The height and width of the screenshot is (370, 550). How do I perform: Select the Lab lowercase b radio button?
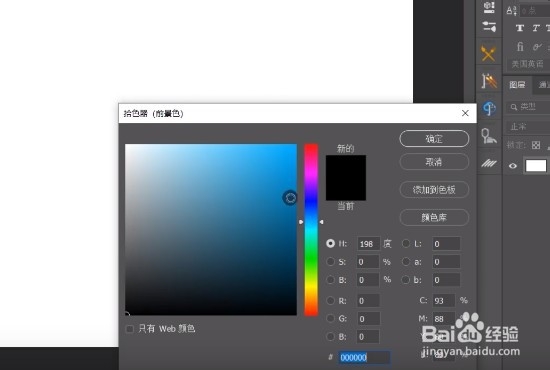tap(406, 280)
